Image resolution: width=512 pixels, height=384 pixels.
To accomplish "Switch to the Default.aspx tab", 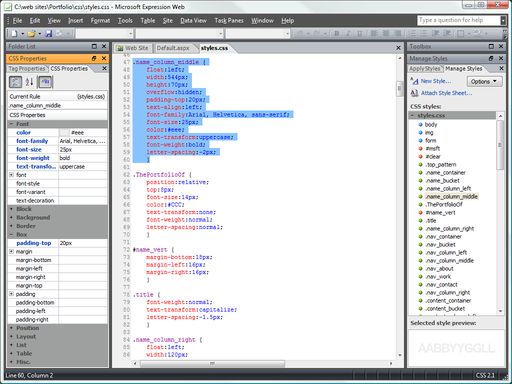I will click(173, 48).
